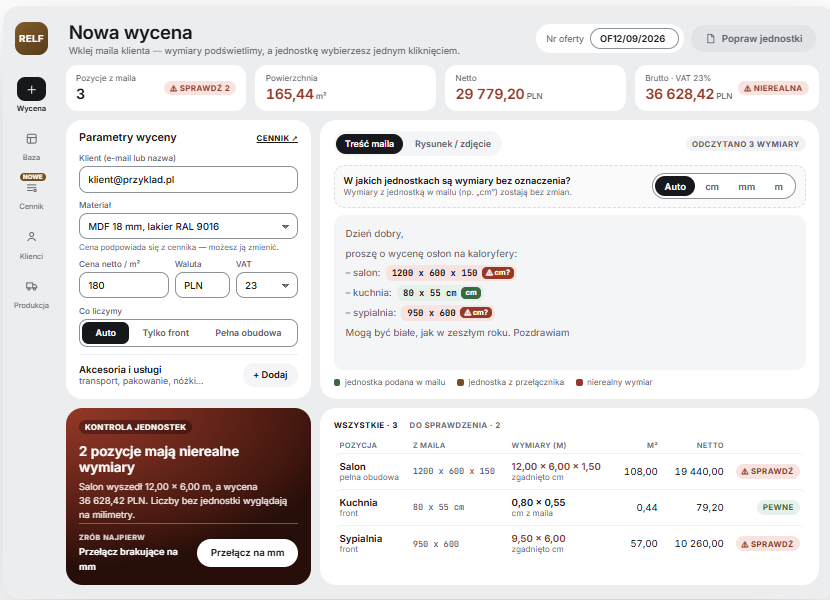Click the Nr oferty OF12/09/2026 field
This screenshot has height=600, width=830.
click(634, 39)
